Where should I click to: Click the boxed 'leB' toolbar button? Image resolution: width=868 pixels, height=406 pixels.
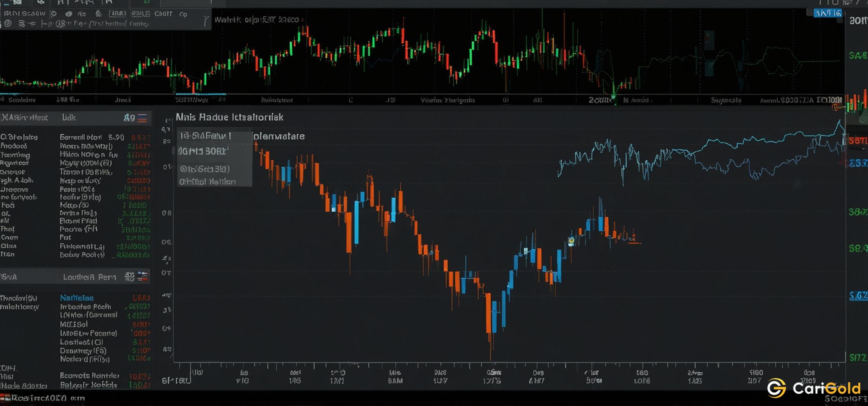tap(117, 14)
